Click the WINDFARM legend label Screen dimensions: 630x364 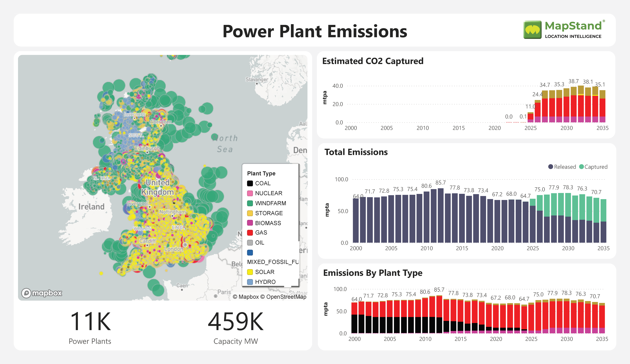coord(271,203)
